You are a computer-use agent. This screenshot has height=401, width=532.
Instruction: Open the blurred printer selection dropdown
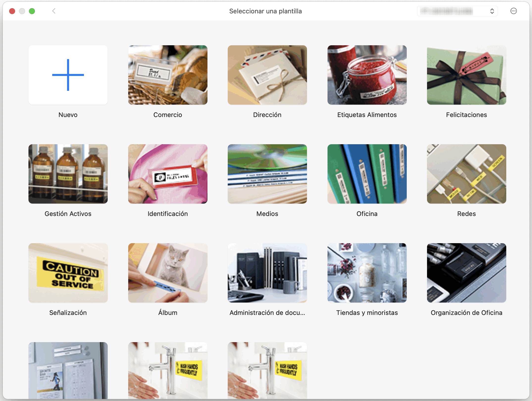coord(457,11)
